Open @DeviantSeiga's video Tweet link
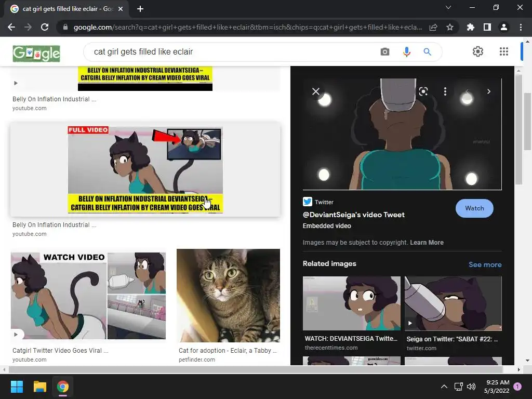Viewport: 532px width, 399px height. (x=353, y=215)
